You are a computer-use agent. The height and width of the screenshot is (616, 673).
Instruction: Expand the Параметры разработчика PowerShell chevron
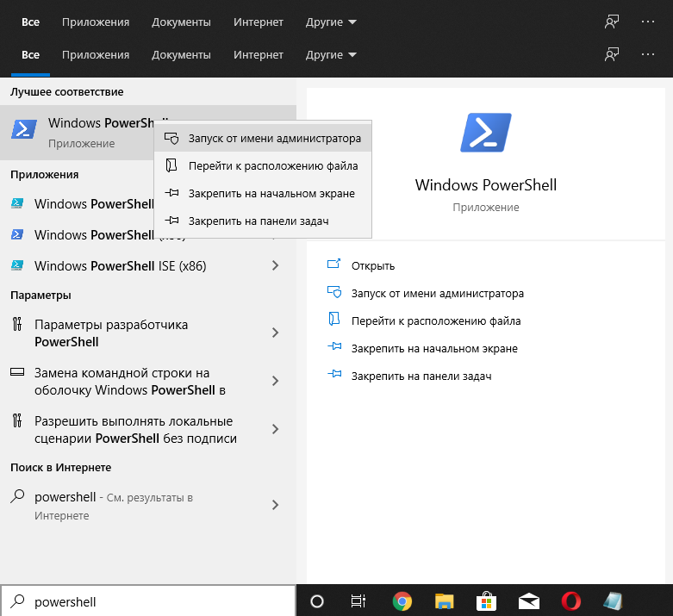pyautogui.click(x=276, y=333)
